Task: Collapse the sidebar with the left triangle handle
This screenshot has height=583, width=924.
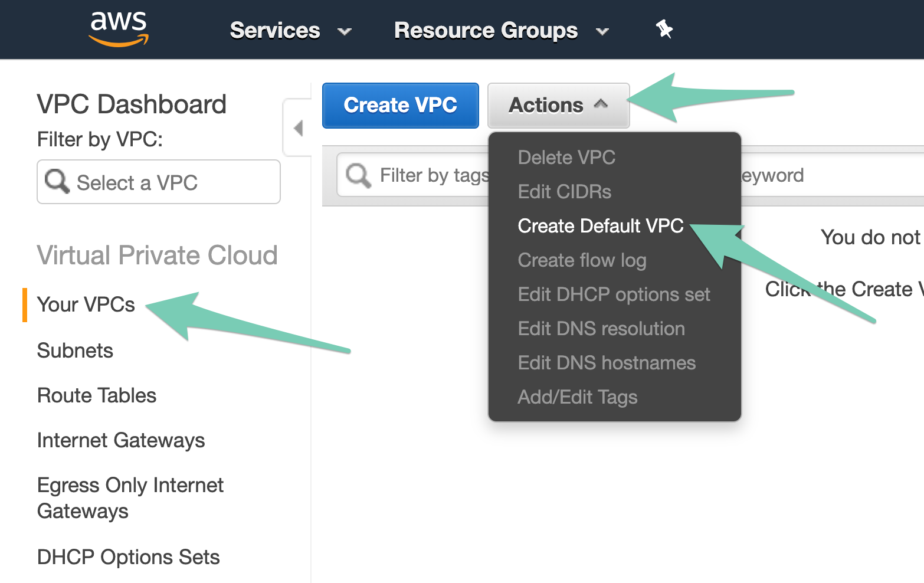Action: coord(299,127)
